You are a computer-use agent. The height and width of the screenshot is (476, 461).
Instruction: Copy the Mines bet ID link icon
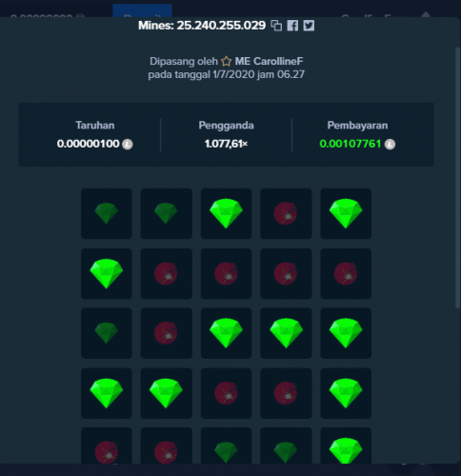click(276, 26)
